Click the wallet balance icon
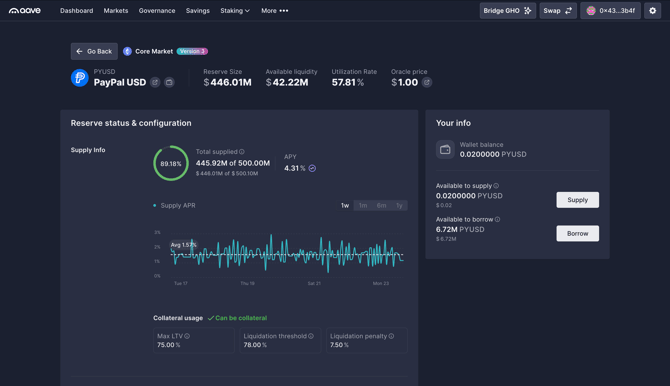 pos(445,150)
